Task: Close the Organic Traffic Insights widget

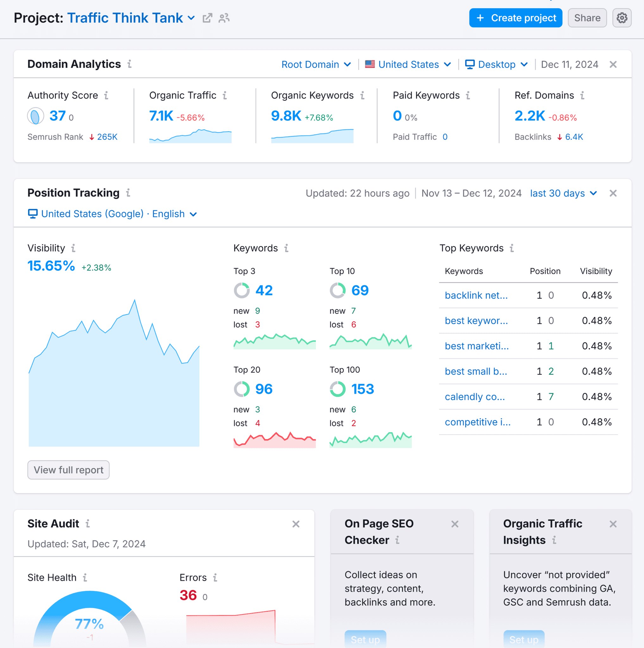Action: tap(613, 524)
